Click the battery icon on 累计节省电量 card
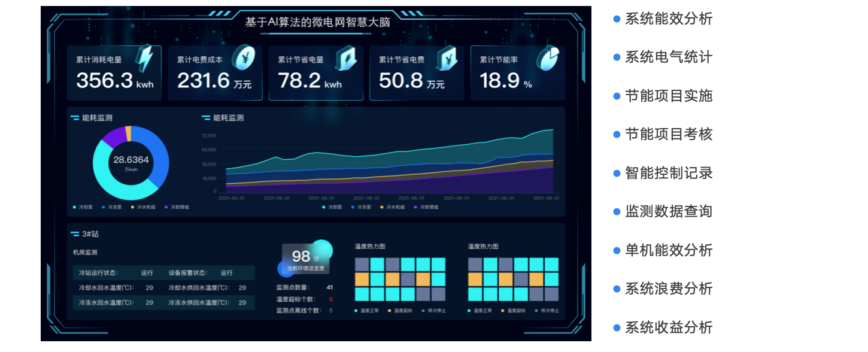Viewport: 868px width, 352px height. pyautogui.click(x=345, y=58)
